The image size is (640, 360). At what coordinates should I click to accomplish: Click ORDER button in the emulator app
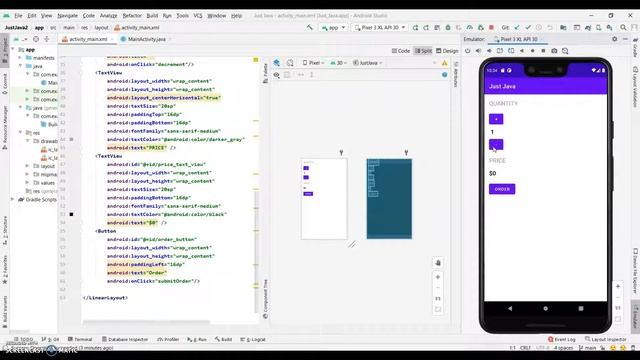[x=502, y=189]
